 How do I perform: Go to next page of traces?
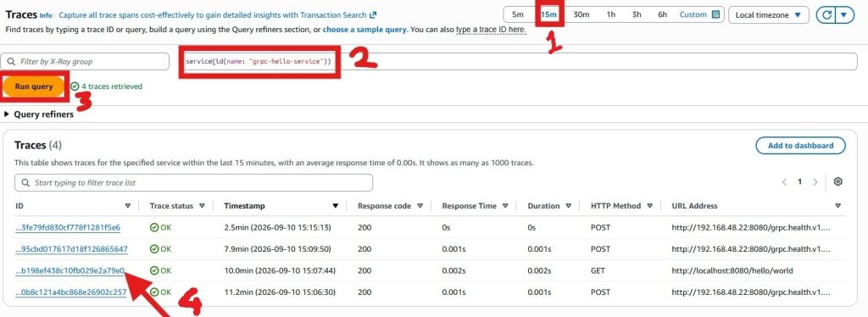pos(815,182)
